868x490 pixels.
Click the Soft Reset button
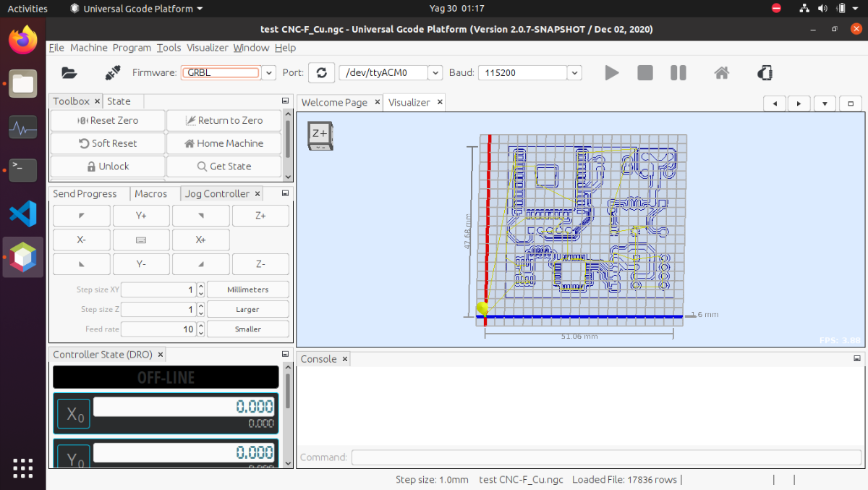108,143
